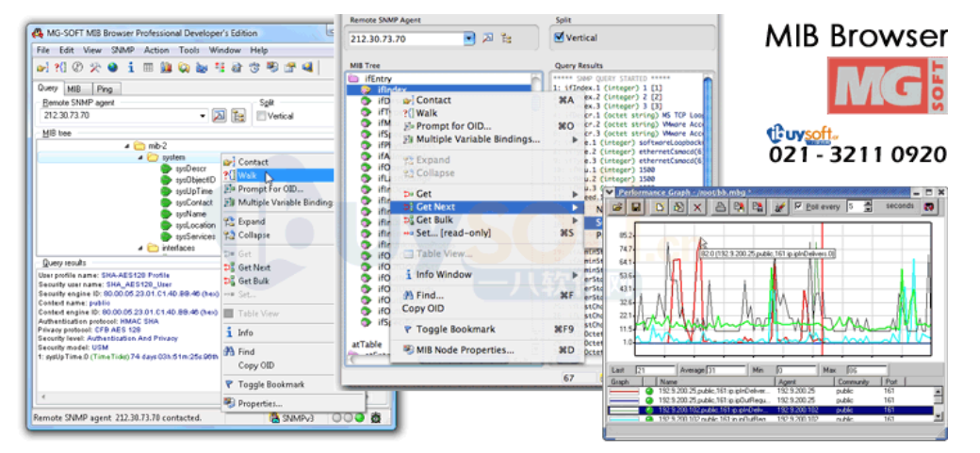This screenshot has width=980, height=453.
Task: Click the table view toolbar icon in MG-SOFT window
Action: (x=149, y=68)
